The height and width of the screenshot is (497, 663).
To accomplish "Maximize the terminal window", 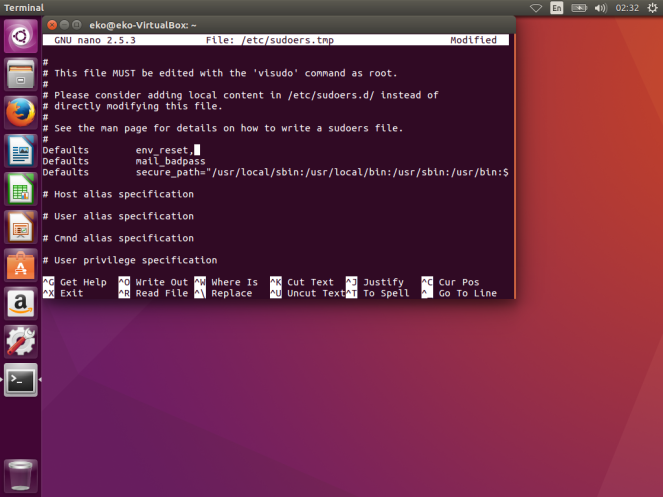I will click(x=77, y=25).
